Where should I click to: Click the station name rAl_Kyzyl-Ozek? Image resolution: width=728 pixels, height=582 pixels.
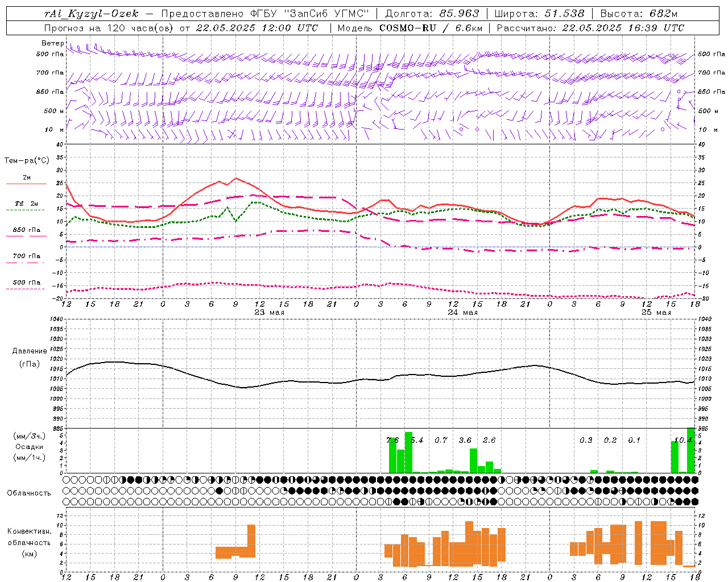click(91, 14)
